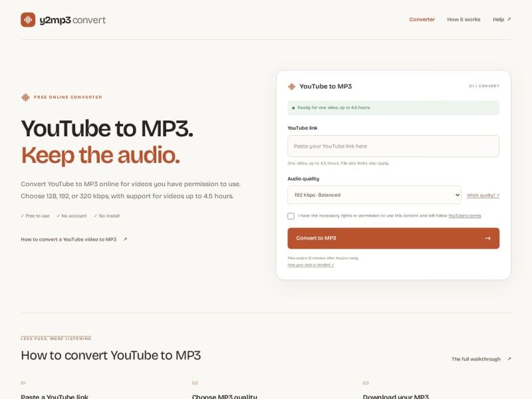Image resolution: width=532 pixels, height=399 pixels.
Task: Click the Less fuss, more listening label
Action: [56, 338]
